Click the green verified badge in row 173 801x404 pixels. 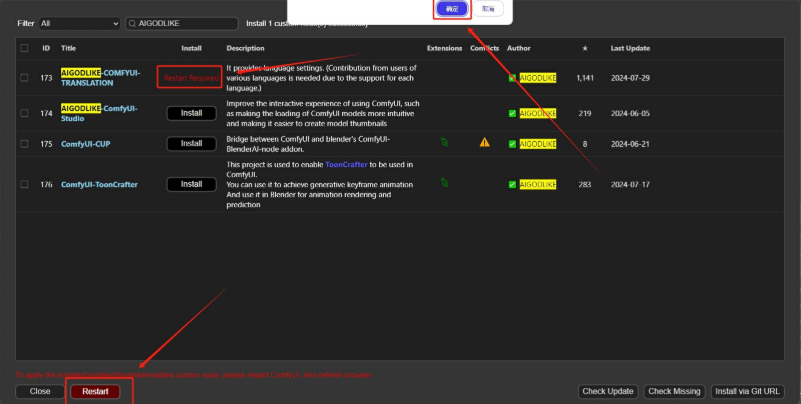coord(513,78)
